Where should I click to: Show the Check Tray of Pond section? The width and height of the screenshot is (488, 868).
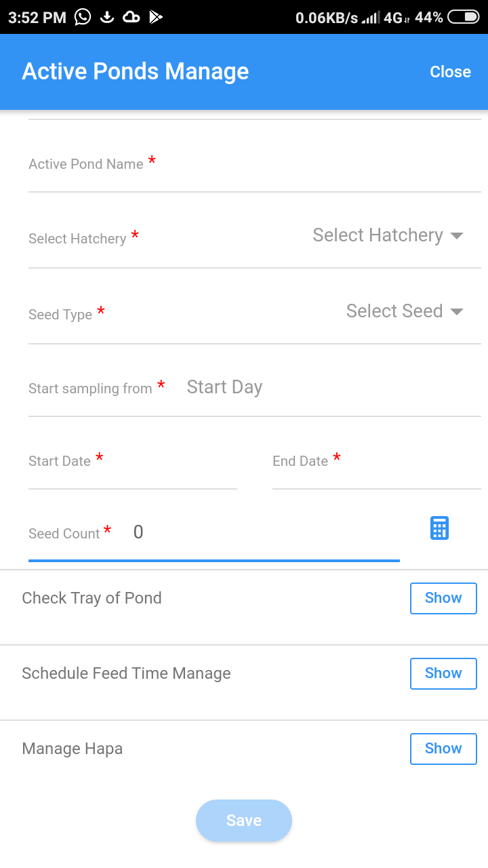coord(443,598)
